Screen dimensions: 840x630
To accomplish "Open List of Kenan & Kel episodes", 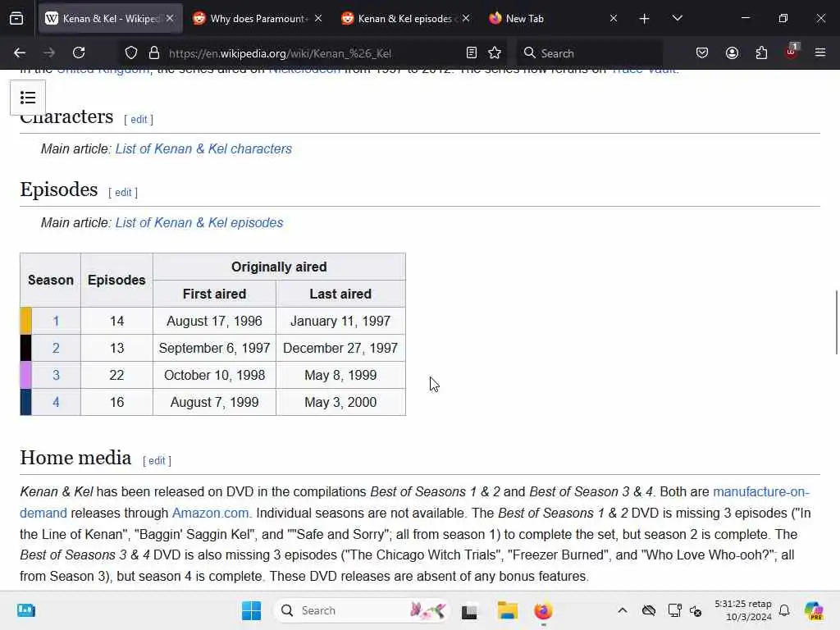I will coord(199,223).
